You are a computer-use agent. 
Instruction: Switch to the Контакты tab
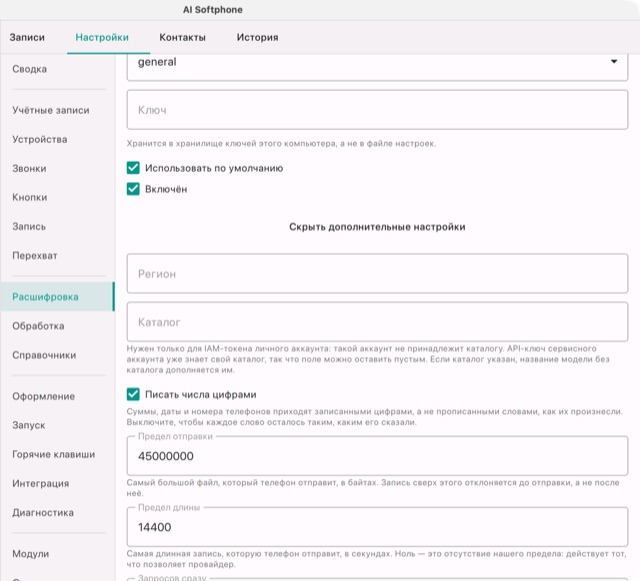[182, 37]
